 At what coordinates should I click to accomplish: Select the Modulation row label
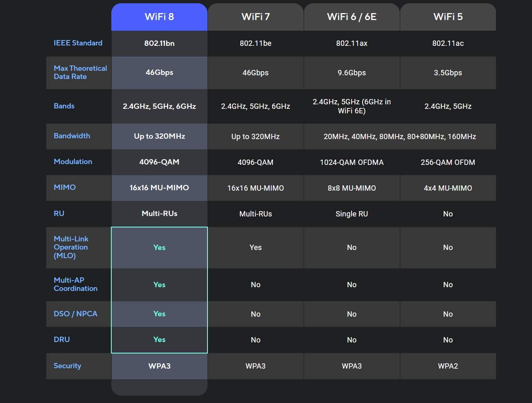73,162
